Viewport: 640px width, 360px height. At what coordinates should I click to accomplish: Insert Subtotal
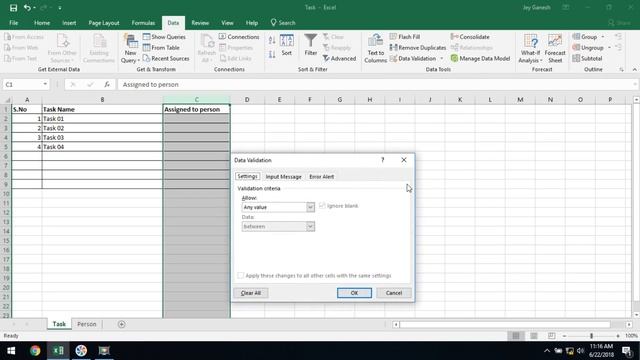pyautogui.click(x=587, y=59)
